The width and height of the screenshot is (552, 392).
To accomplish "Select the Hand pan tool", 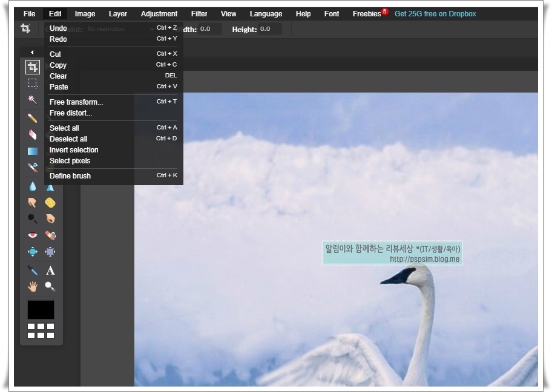I will pyautogui.click(x=33, y=286).
